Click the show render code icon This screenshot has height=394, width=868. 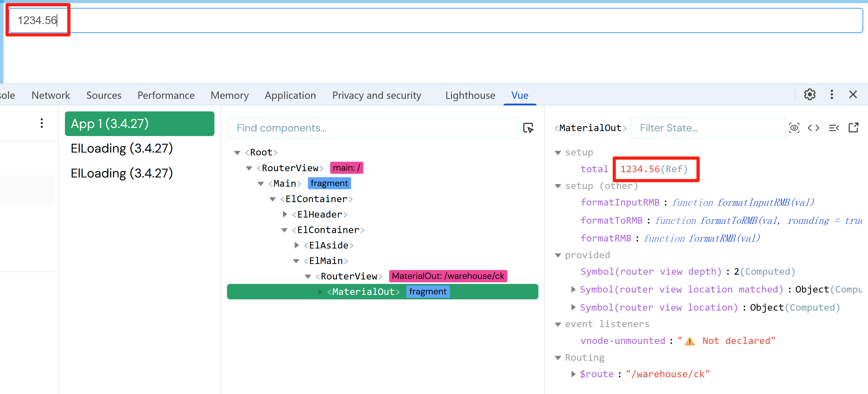814,128
